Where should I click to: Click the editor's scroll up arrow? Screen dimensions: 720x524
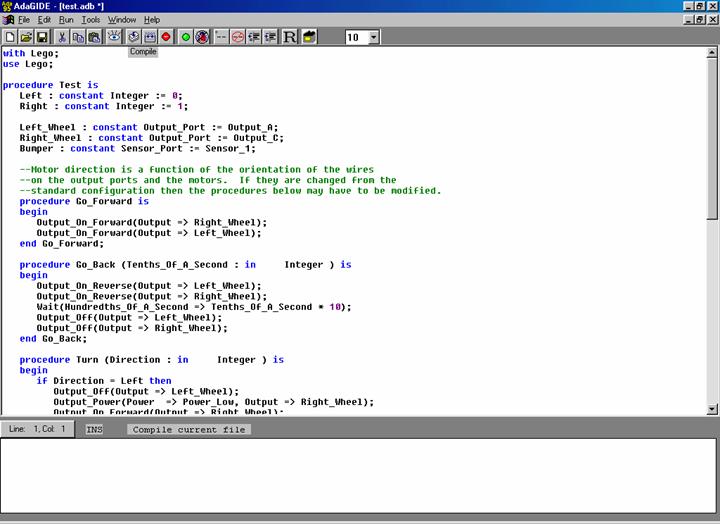(x=712, y=53)
